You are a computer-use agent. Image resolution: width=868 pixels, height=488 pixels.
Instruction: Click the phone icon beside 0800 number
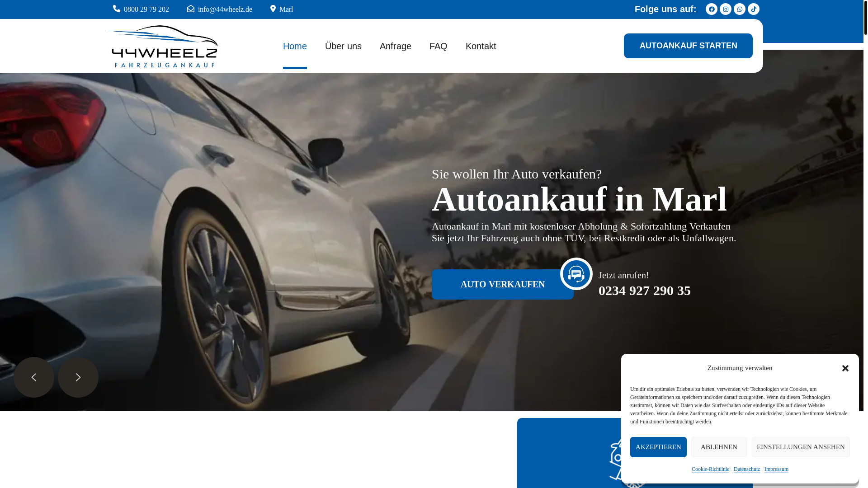click(117, 9)
